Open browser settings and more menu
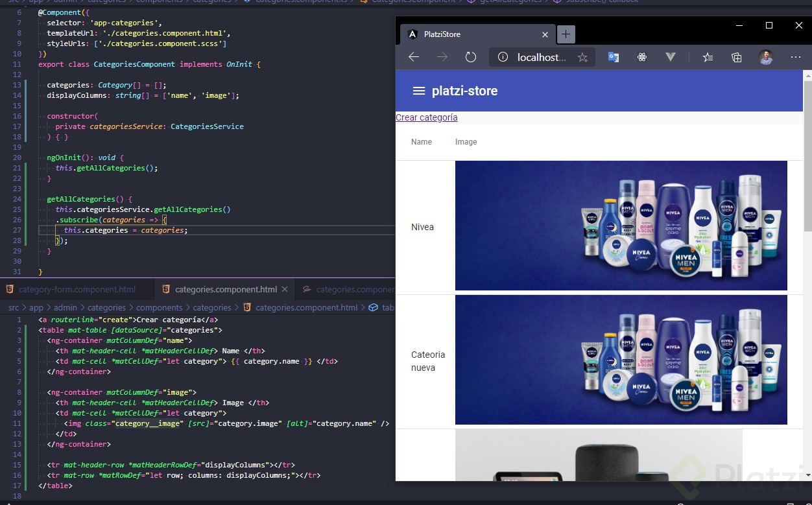812x505 pixels. [x=796, y=57]
